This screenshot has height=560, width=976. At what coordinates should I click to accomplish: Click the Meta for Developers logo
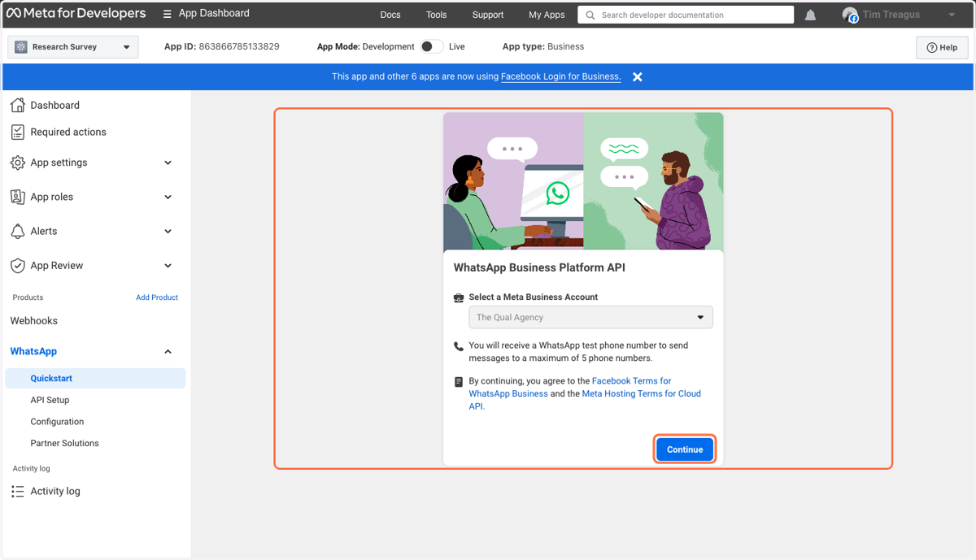point(76,13)
